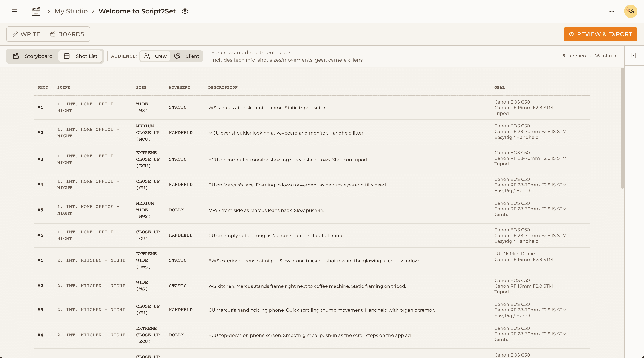This screenshot has height=358, width=644.
Task: Click Review & Export button
Action: coord(600,34)
